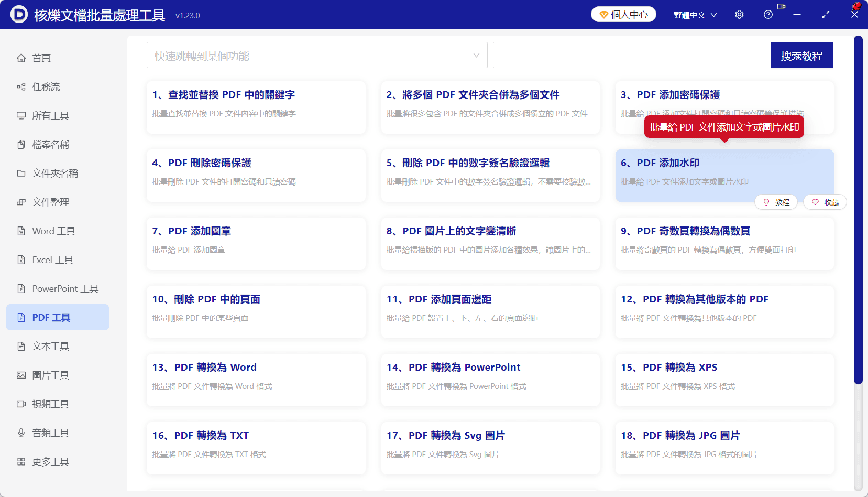Click the home icon beside 首頁

click(x=21, y=58)
